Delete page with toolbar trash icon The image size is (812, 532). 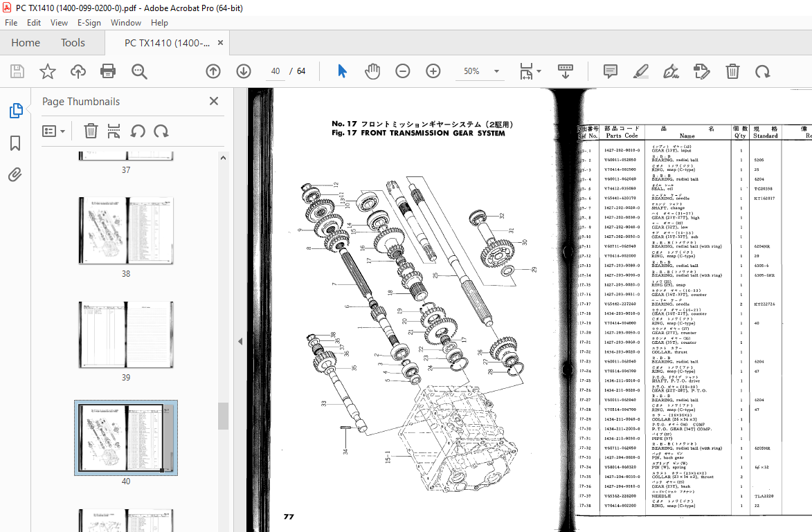[x=732, y=71]
